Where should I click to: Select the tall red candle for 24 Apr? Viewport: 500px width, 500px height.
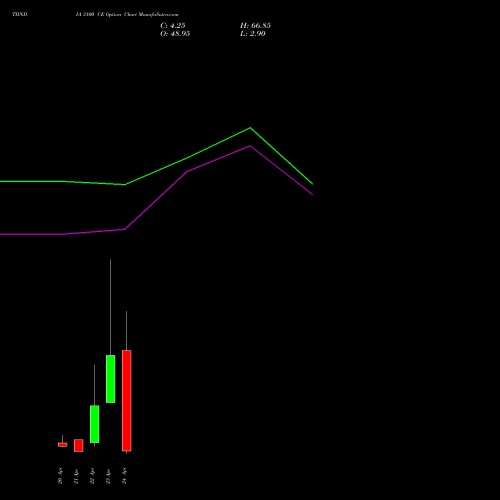[127, 401]
